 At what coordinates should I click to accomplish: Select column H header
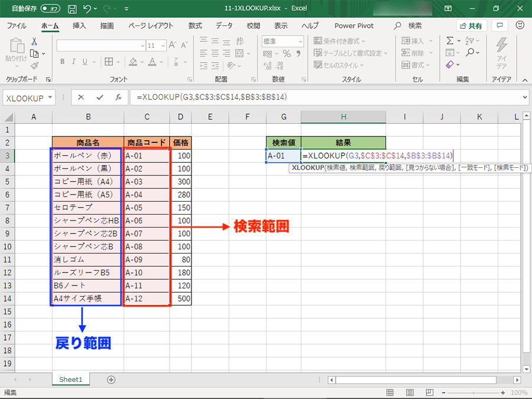[343, 116]
